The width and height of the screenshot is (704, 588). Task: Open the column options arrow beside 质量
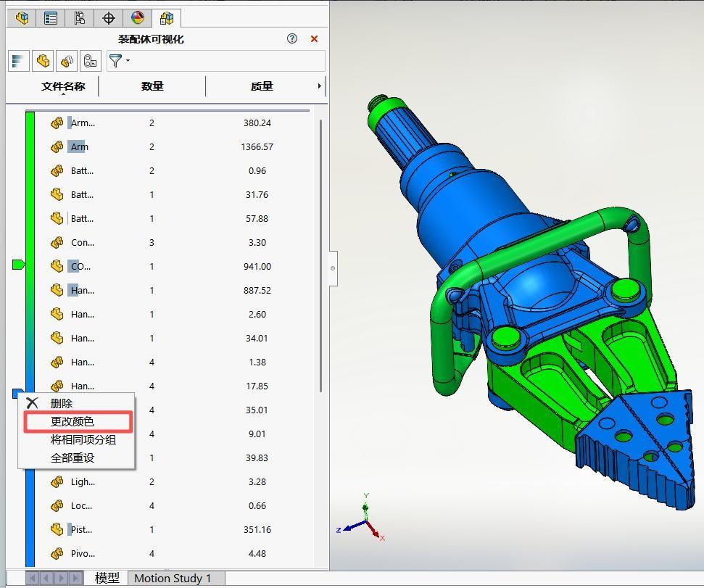[319, 86]
